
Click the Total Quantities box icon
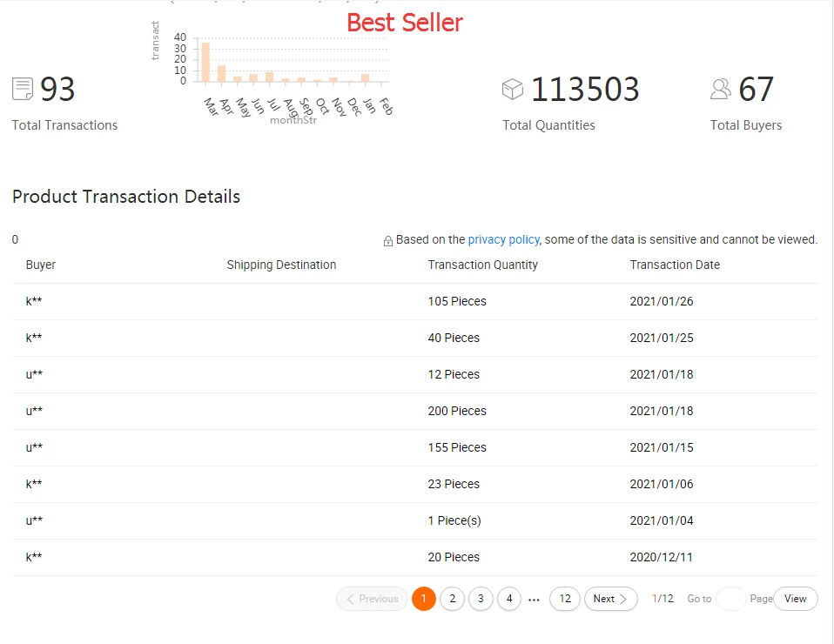coord(513,89)
